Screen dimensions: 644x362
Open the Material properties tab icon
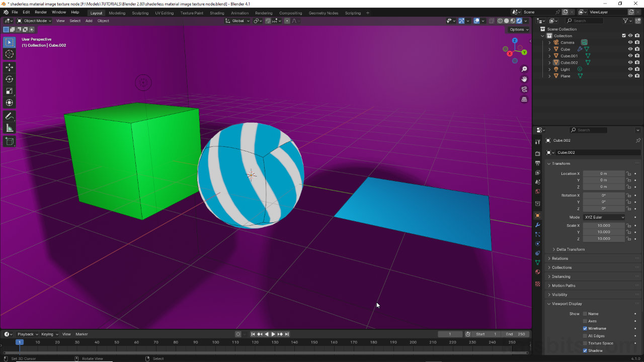(538, 272)
